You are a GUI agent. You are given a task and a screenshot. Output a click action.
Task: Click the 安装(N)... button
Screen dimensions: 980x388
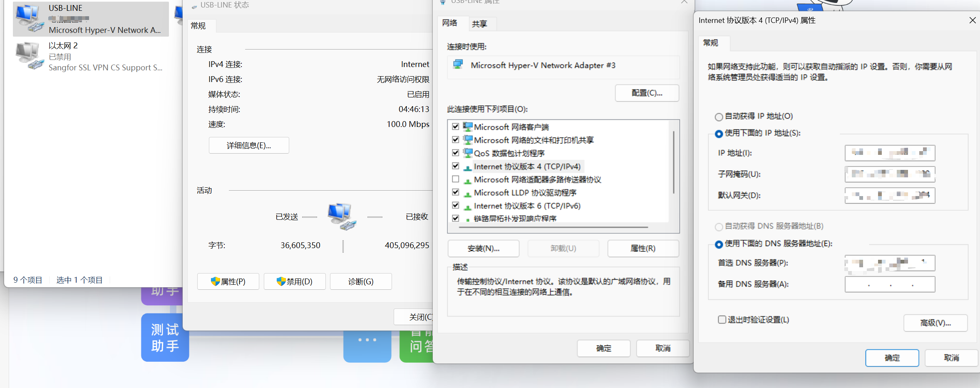(x=484, y=249)
